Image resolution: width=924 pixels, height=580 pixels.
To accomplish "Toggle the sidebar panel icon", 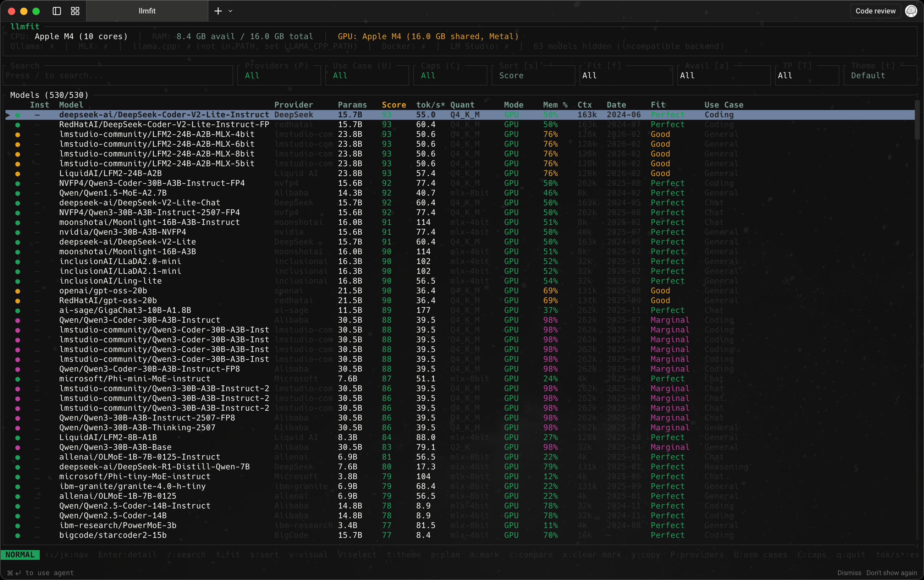I will pyautogui.click(x=57, y=11).
